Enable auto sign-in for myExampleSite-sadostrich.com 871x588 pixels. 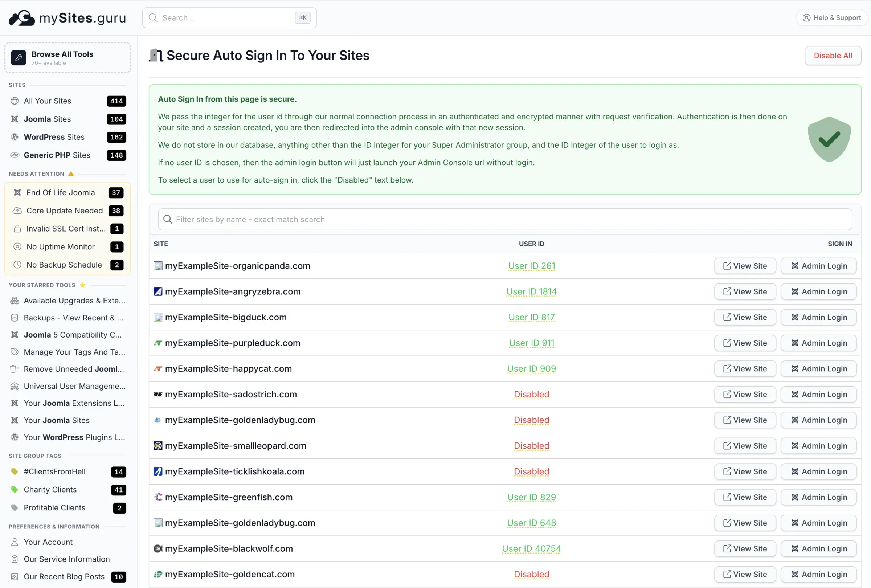pyautogui.click(x=531, y=394)
